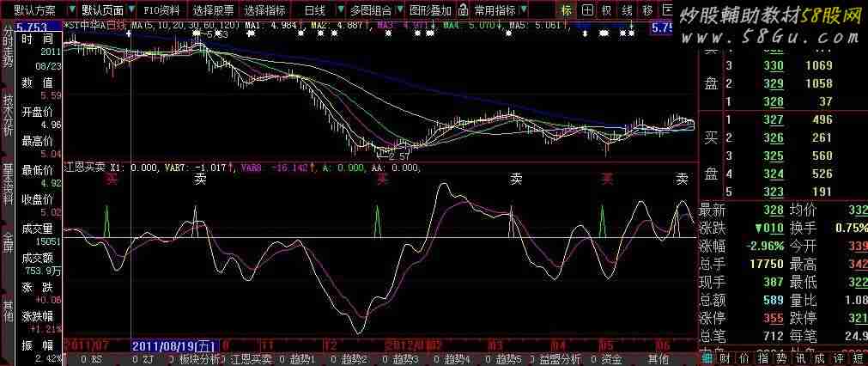Expand the 默认方案 dropdown arrow

coord(72,10)
